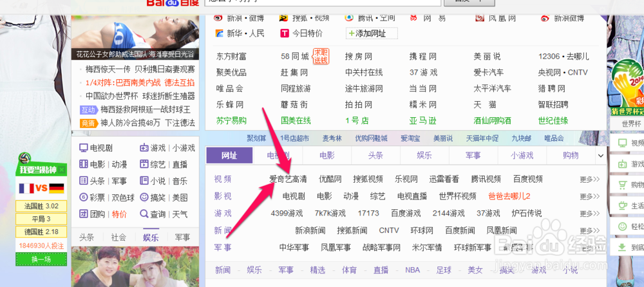Click the right sidebar 到底 download arrow icon

point(623,246)
